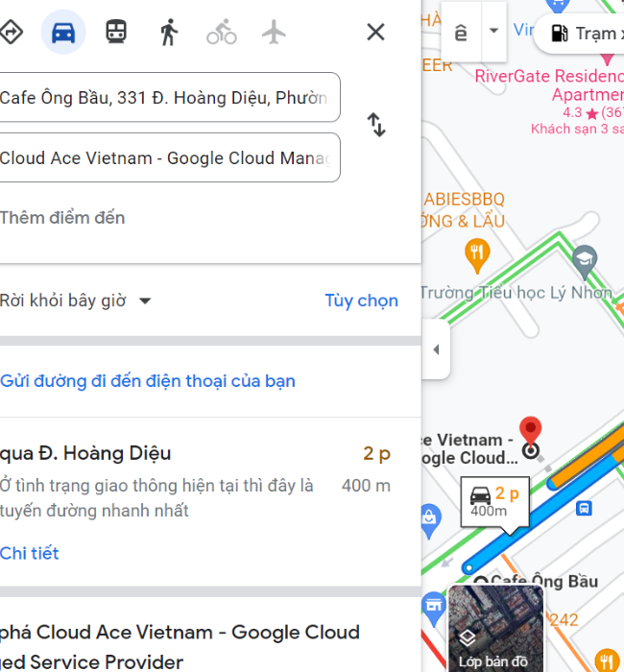This screenshot has width=624, height=672.
Task: Send directions to your phone link
Action: point(148,381)
